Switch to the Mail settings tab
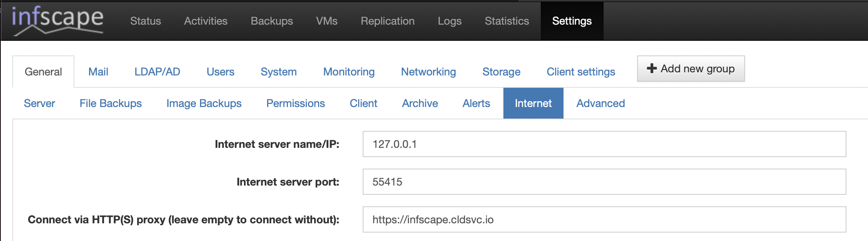Image resolution: width=868 pixels, height=241 pixels. click(98, 72)
